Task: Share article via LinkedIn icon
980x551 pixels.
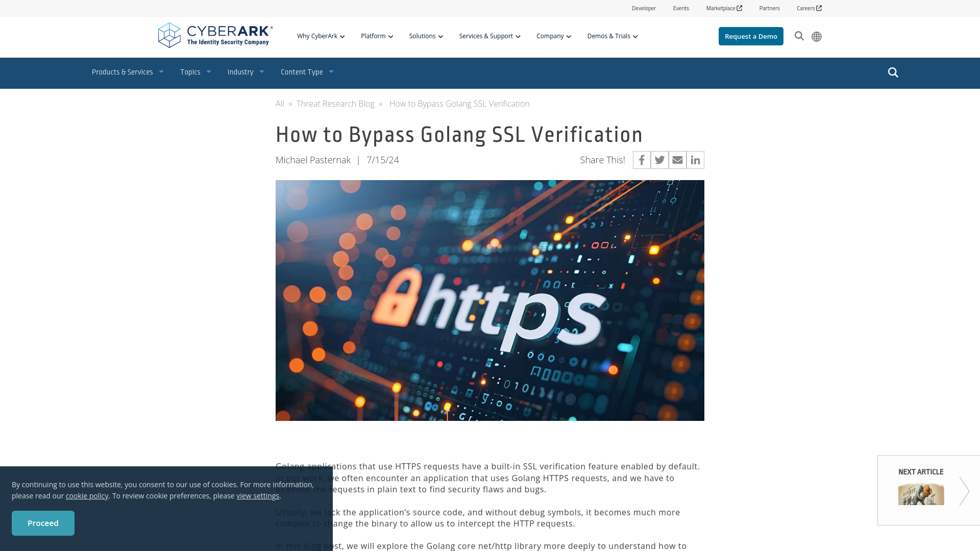Action: tap(695, 160)
